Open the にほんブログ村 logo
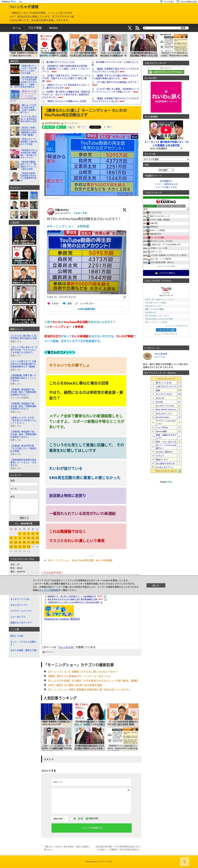 pos(166,289)
